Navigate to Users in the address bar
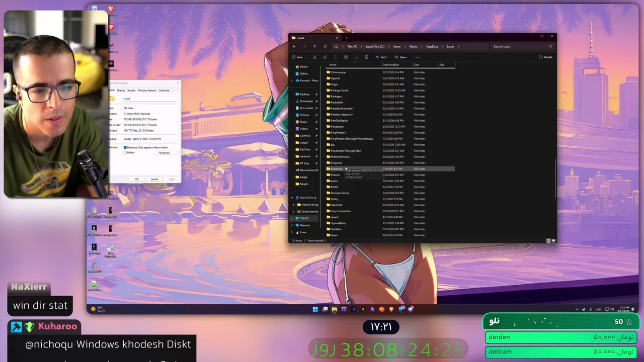This screenshot has height=362, width=644. tap(397, 46)
